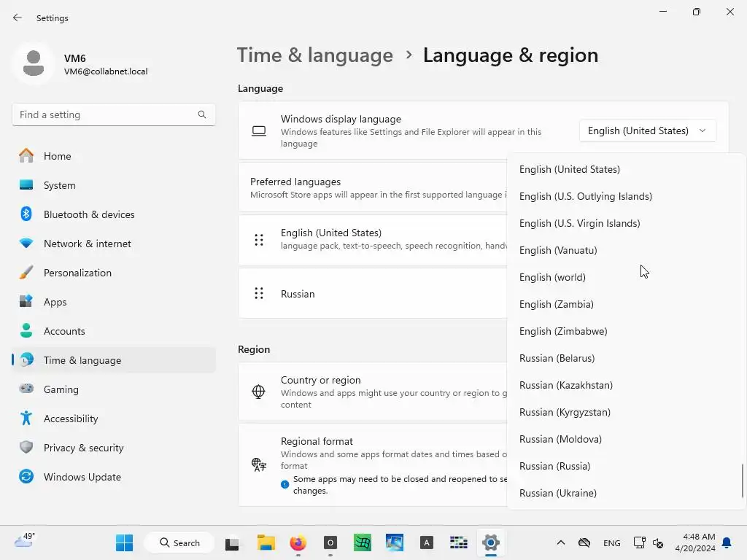
Task: Click the weather widget showing 49°
Action: (x=24, y=540)
